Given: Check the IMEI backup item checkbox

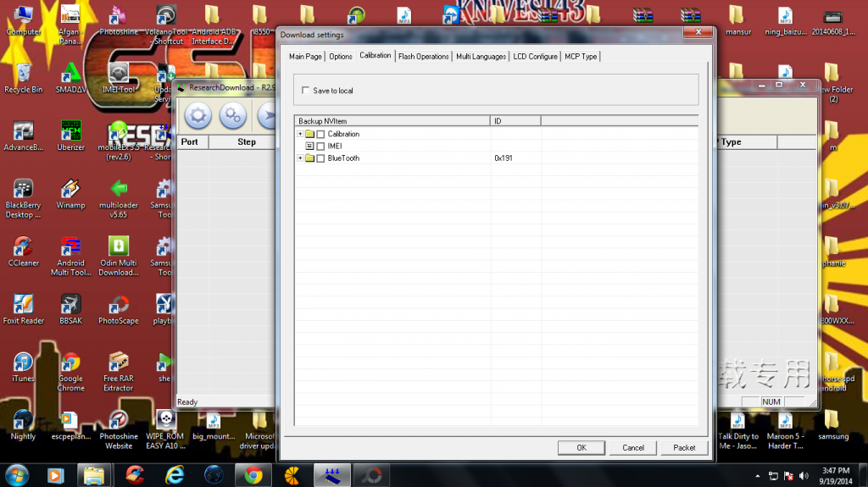Looking at the screenshot, I should [320, 147].
